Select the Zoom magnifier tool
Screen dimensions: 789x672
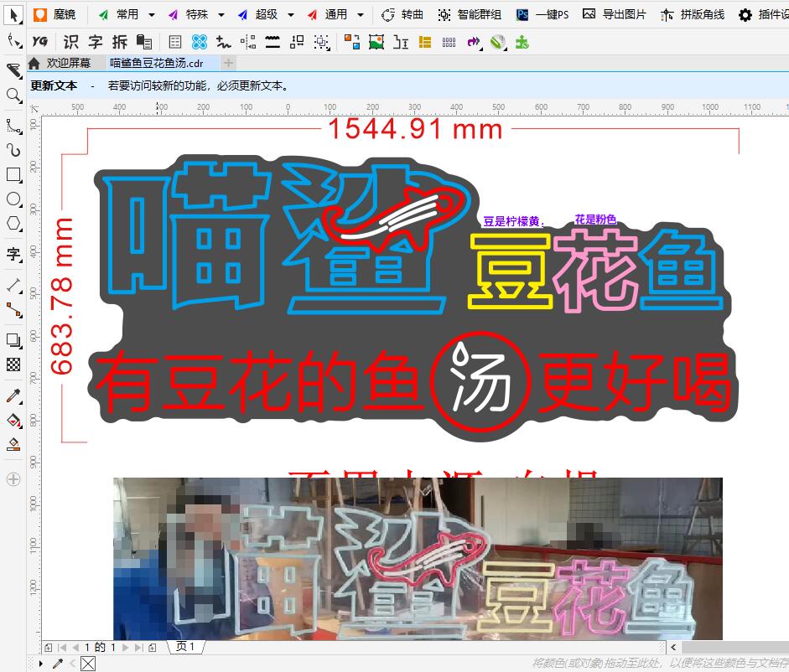[13, 96]
